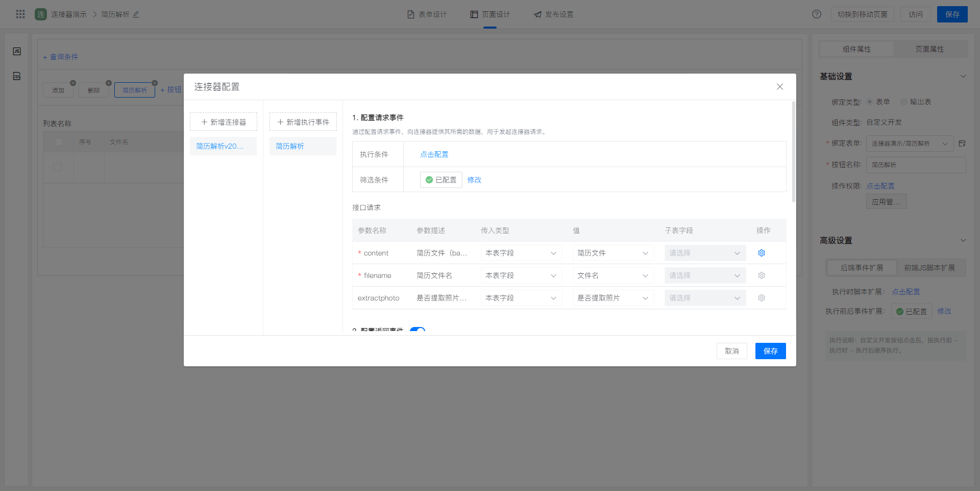980x491 pixels.
Task: Click the 应用管… permission tag
Action: pyautogui.click(x=887, y=202)
